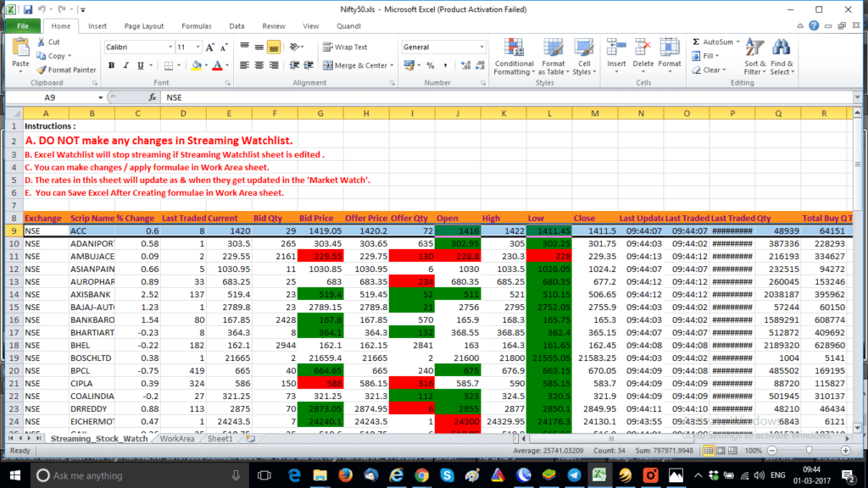Apply Comma Style number format

click(445, 65)
